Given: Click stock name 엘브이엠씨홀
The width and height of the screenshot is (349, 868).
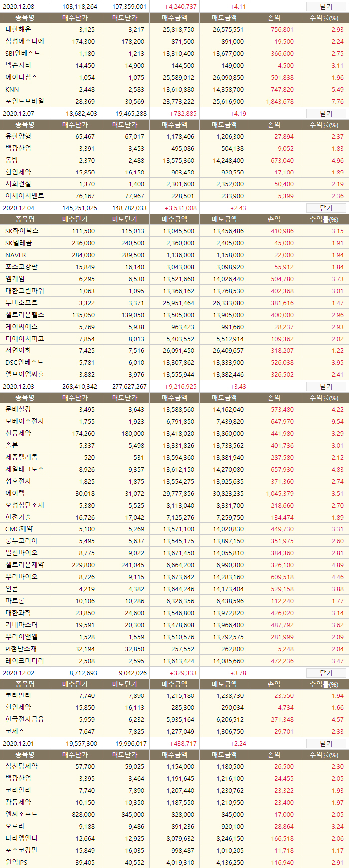Looking at the screenshot, I should (25, 374).
